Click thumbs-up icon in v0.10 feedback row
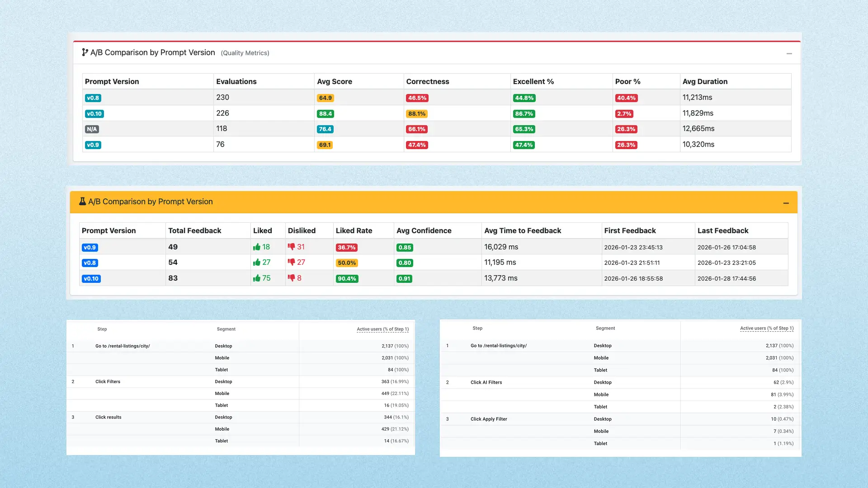Screen dimensions: 868x488 pyautogui.click(x=257, y=278)
